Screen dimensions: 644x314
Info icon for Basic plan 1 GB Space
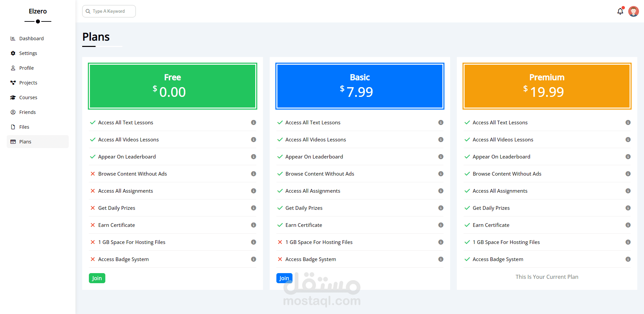pos(441,242)
